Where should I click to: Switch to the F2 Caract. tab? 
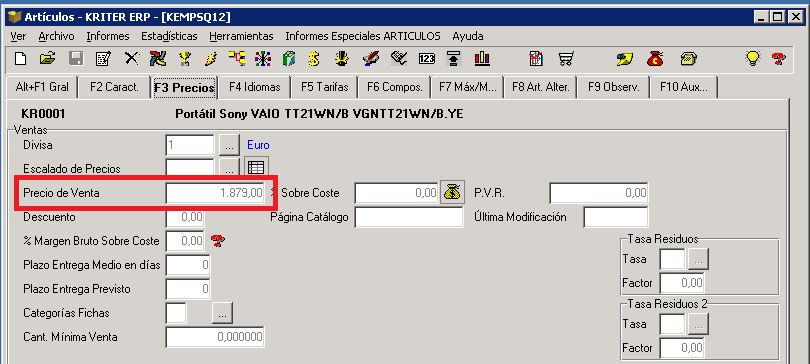114,87
